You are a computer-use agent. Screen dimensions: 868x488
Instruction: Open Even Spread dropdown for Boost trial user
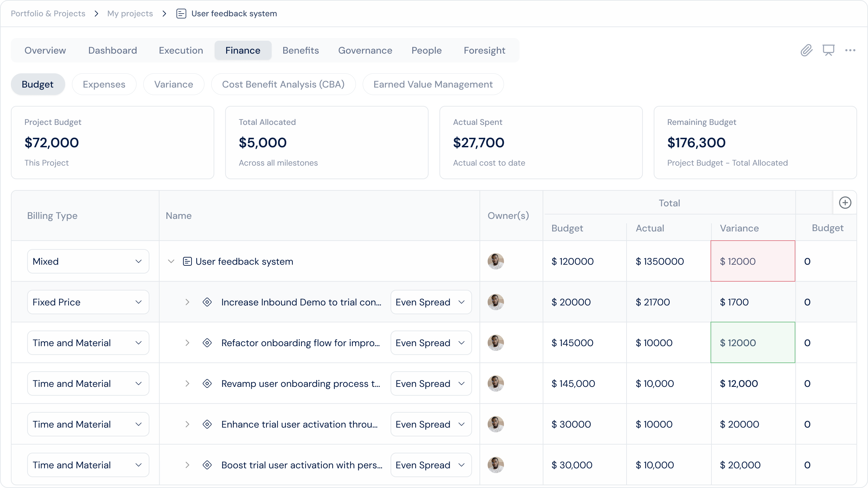tap(431, 465)
